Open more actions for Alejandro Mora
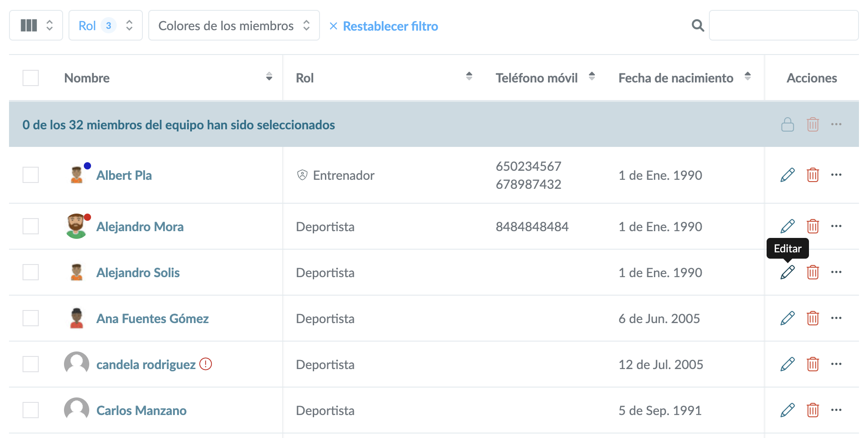868x438 pixels. point(836,226)
